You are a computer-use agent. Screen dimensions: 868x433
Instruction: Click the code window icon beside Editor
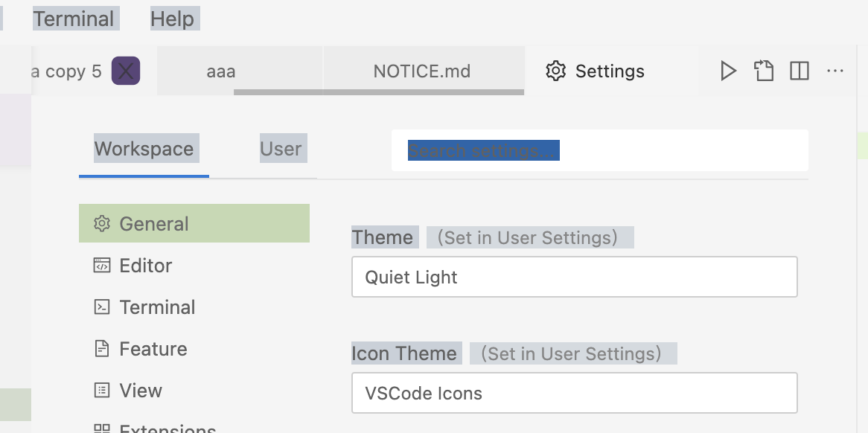[102, 266]
